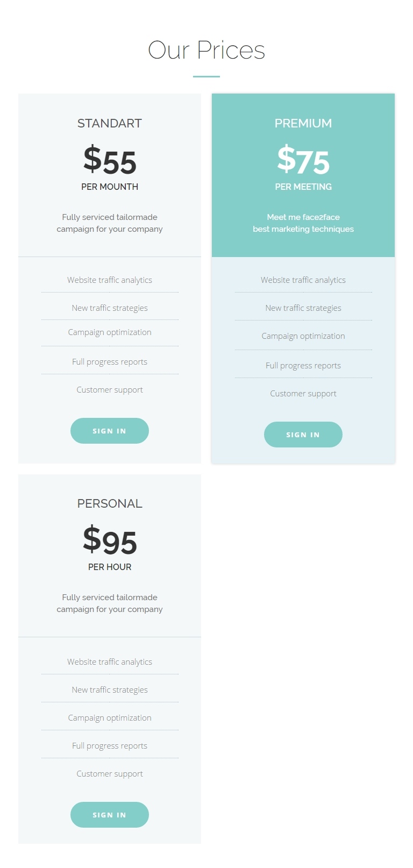Click the PER MEETING label

pos(303,187)
